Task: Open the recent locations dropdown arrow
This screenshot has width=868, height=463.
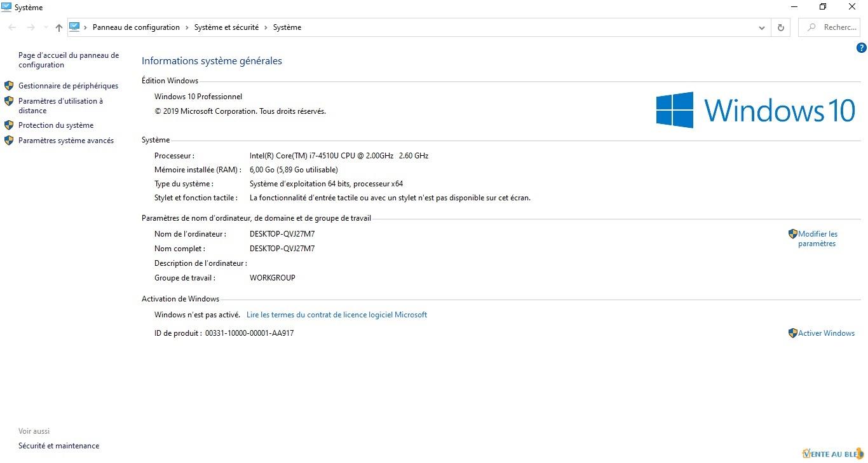Action: [46, 27]
